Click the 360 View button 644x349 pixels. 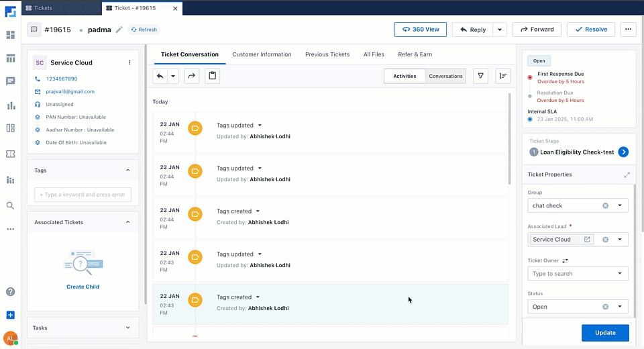point(420,30)
